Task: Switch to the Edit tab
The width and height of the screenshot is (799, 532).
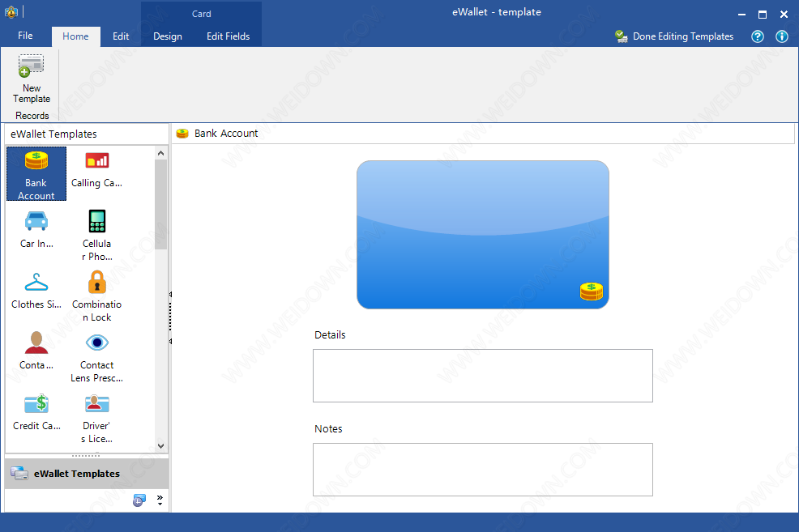Action: pos(121,36)
